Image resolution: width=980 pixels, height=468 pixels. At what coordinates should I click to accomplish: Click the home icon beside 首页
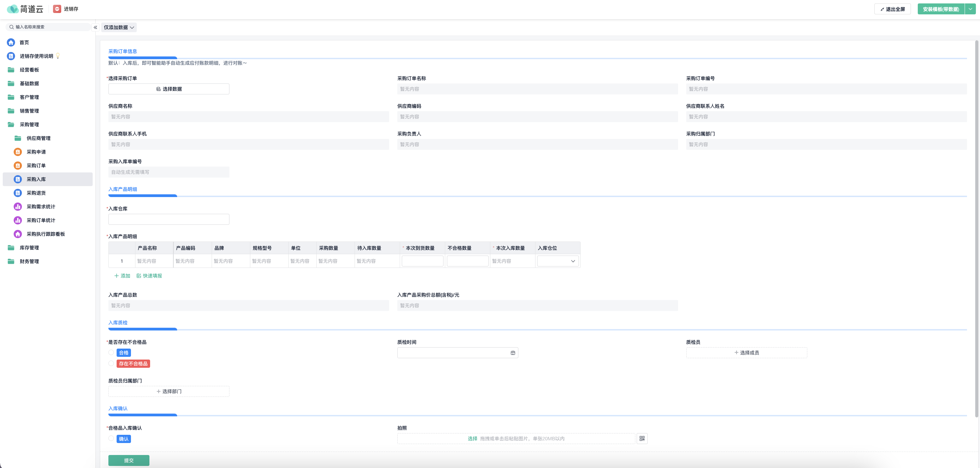pos(11,42)
